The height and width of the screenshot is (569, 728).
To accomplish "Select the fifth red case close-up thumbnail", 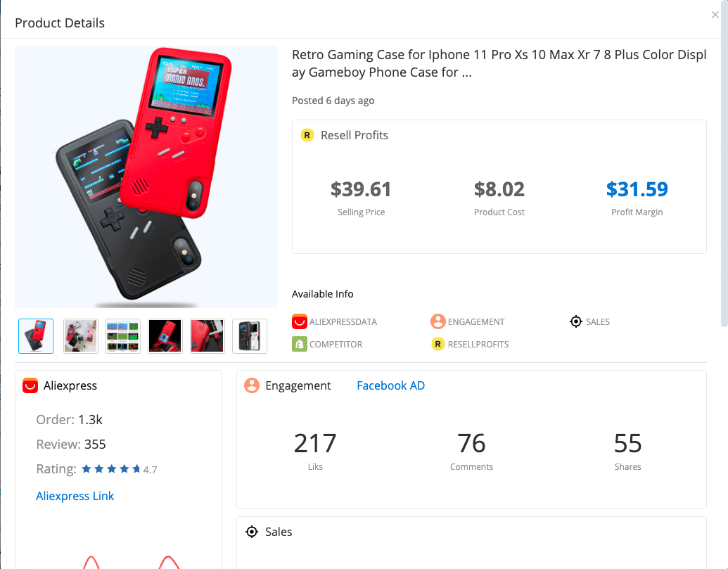I will (207, 336).
